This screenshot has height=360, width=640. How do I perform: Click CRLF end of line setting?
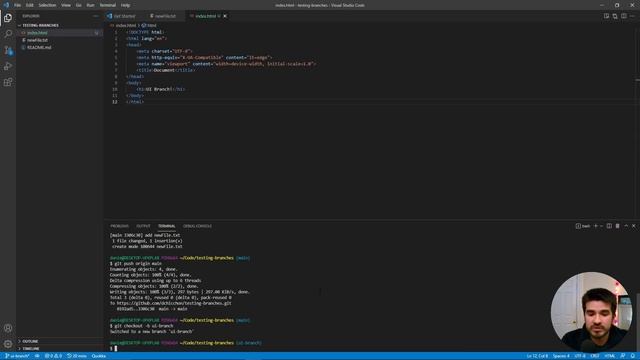coord(595,356)
